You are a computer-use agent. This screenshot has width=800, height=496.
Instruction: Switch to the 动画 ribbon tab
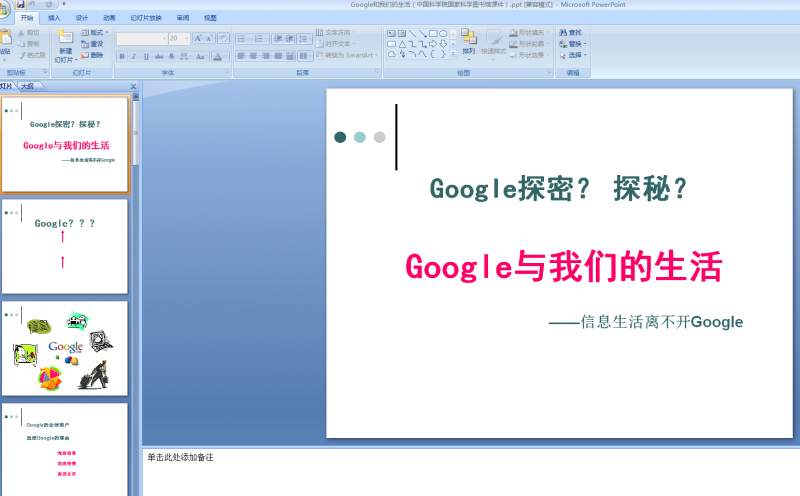click(x=109, y=18)
